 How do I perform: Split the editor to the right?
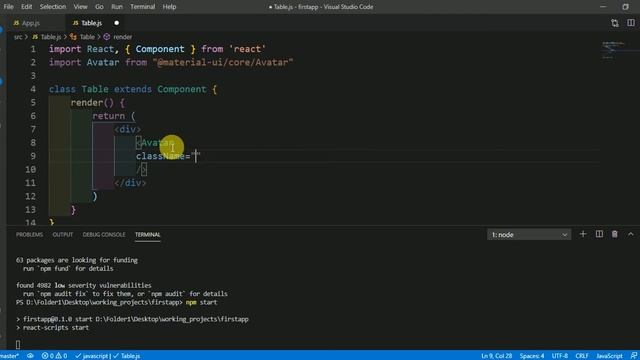pyautogui.click(x=631, y=23)
